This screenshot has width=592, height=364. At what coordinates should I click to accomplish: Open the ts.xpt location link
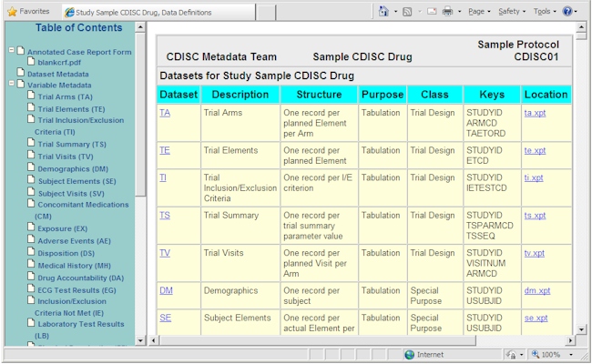coord(535,216)
